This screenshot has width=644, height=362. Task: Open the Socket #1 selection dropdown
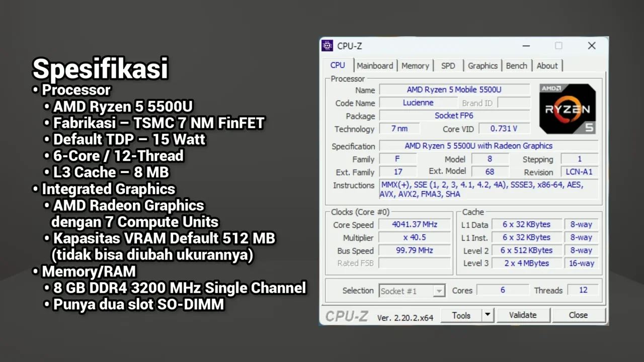coord(412,291)
